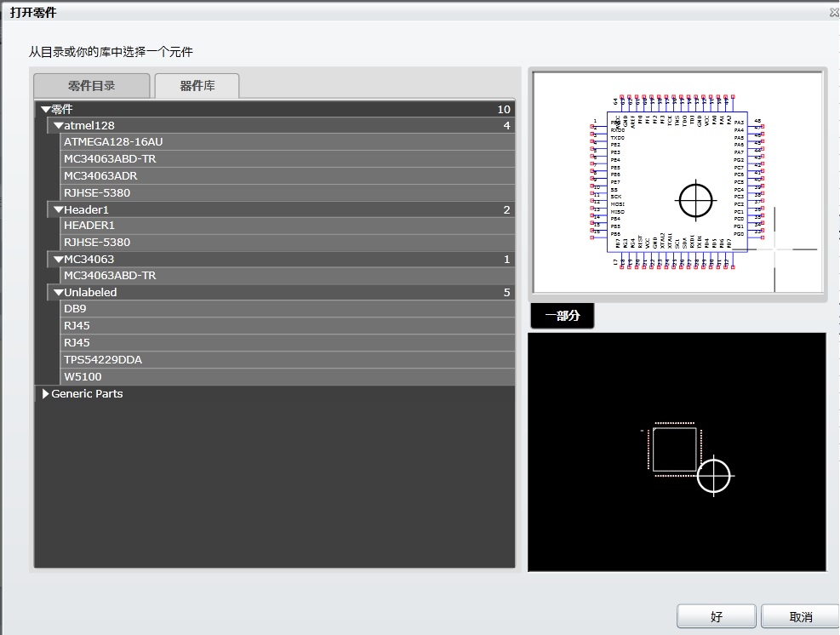The image size is (840, 635).
Task: Collapse the atmel128 library group
Action: tap(59, 126)
